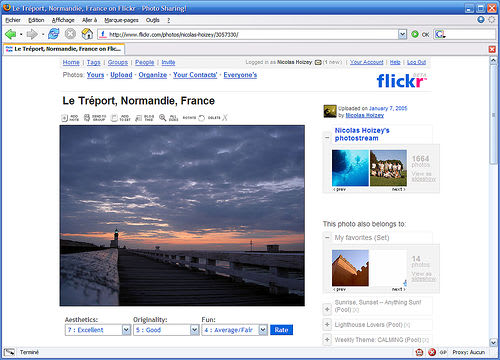Viewport: 500px width, 360px height.
Task: Click the main lighthouse sunset photo
Action: pyautogui.click(x=182, y=215)
